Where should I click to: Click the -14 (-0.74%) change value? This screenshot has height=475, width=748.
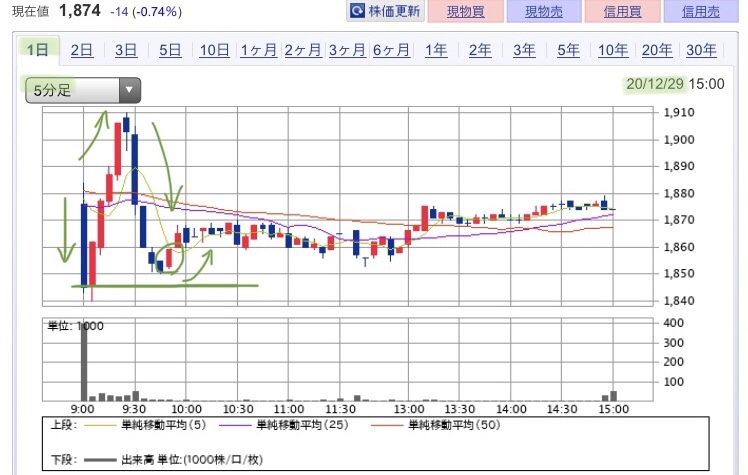coord(146,11)
